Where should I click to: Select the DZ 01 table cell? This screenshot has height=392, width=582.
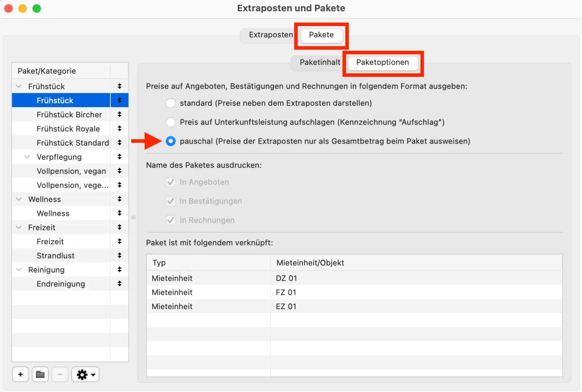[416, 278]
